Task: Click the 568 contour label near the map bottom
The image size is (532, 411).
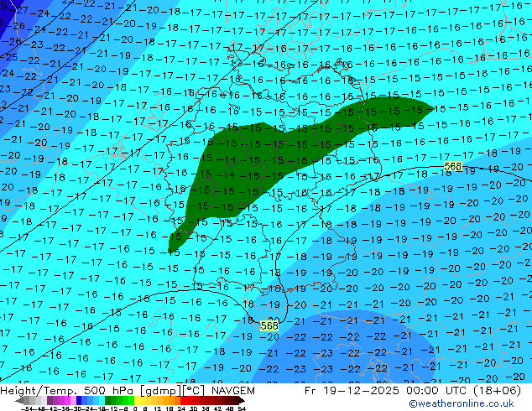Action: [x=269, y=326]
